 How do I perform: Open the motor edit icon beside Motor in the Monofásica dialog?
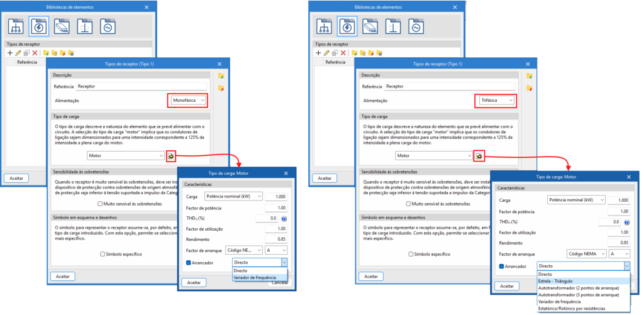pos(171,156)
